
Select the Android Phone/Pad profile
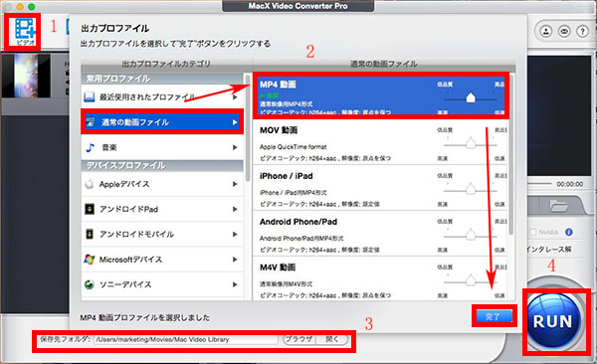(x=380, y=234)
